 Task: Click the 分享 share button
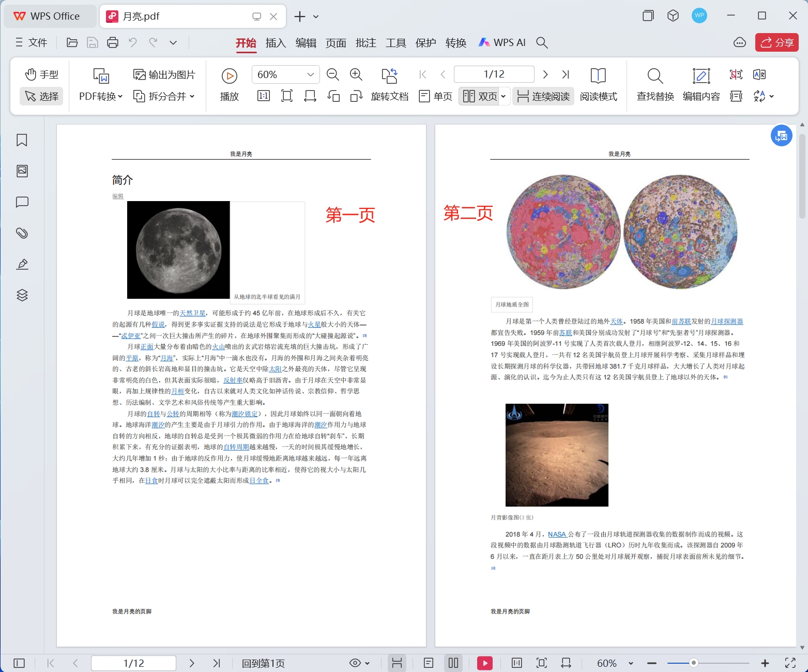coord(776,43)
